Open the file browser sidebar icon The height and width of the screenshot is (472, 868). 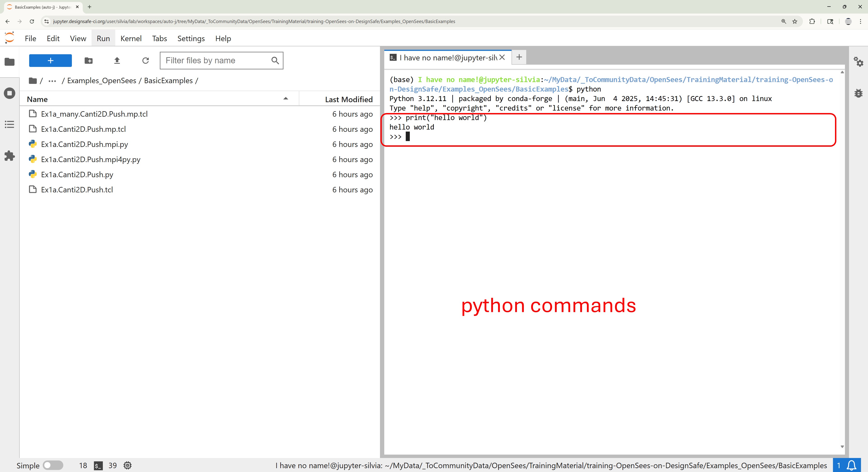9,62
